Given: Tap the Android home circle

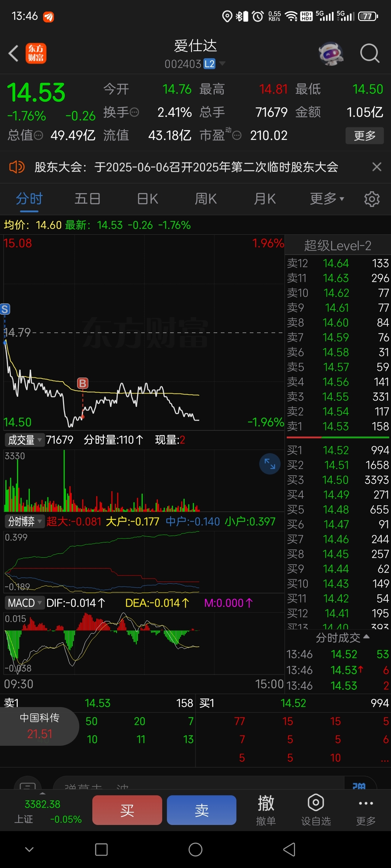Looking at the screenshot, I should [x=195, y=849].
